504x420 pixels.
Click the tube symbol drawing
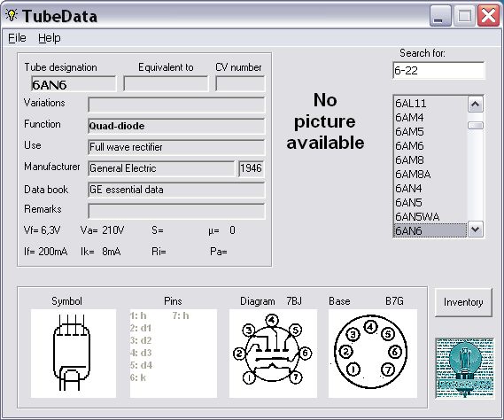[74, 354]
